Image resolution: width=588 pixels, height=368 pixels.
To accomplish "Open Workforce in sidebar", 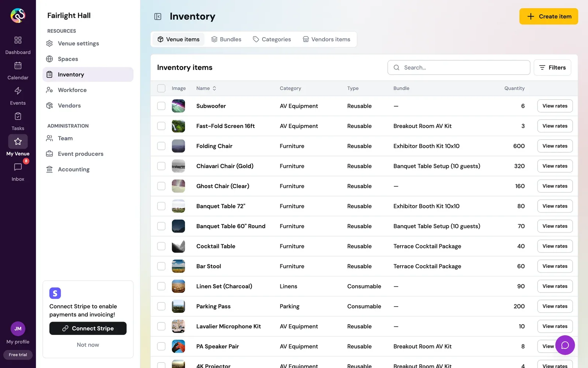I will [x=88, y=90].
